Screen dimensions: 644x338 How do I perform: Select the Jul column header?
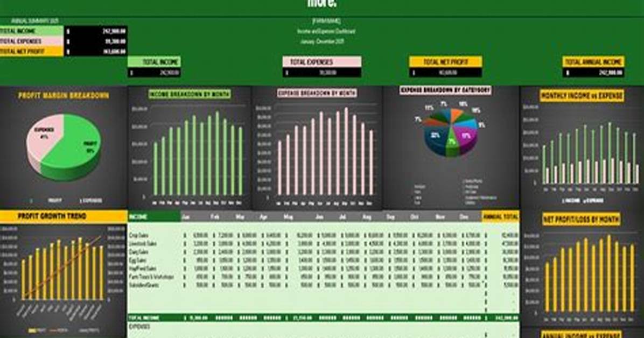[x=342, y=216]
